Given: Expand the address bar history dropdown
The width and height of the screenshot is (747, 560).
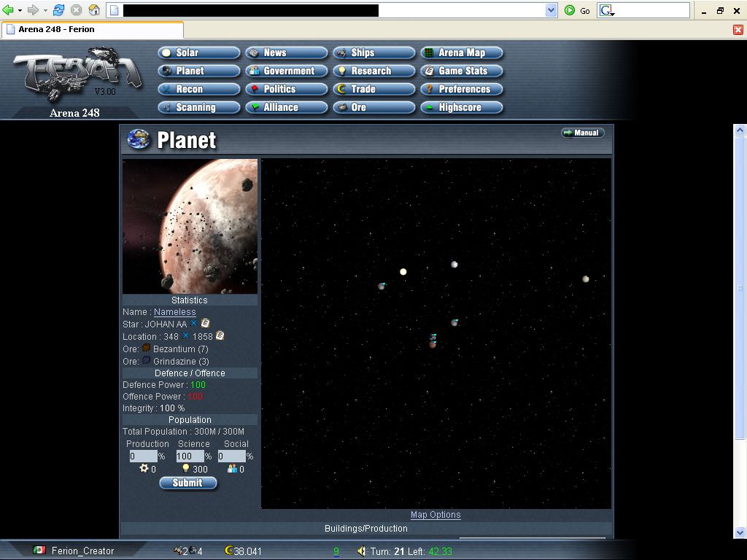Looking at the screenshot, I should point(551,10).
